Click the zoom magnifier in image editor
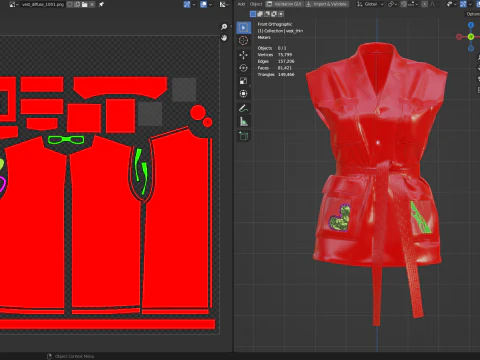 [224, 27]
